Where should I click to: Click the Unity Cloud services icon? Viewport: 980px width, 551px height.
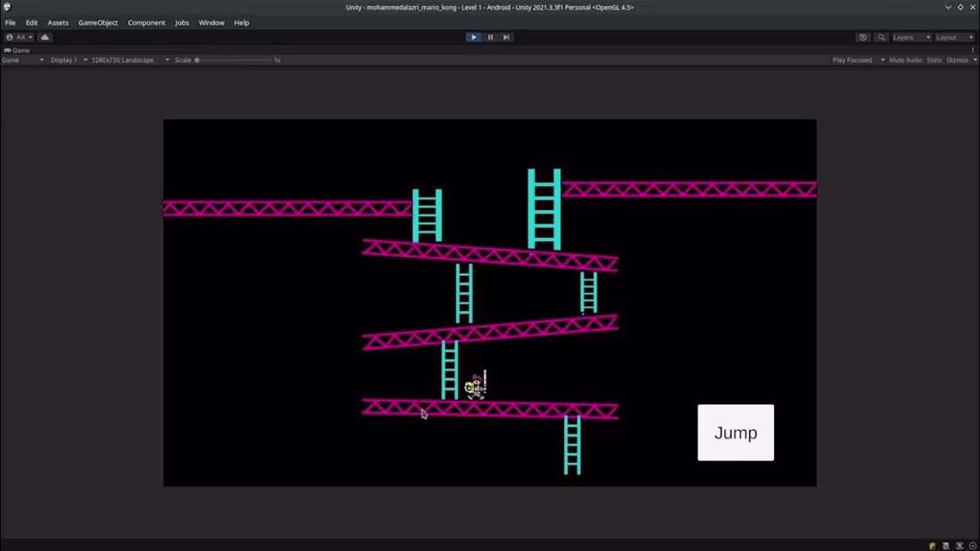[x=45, y=36]
